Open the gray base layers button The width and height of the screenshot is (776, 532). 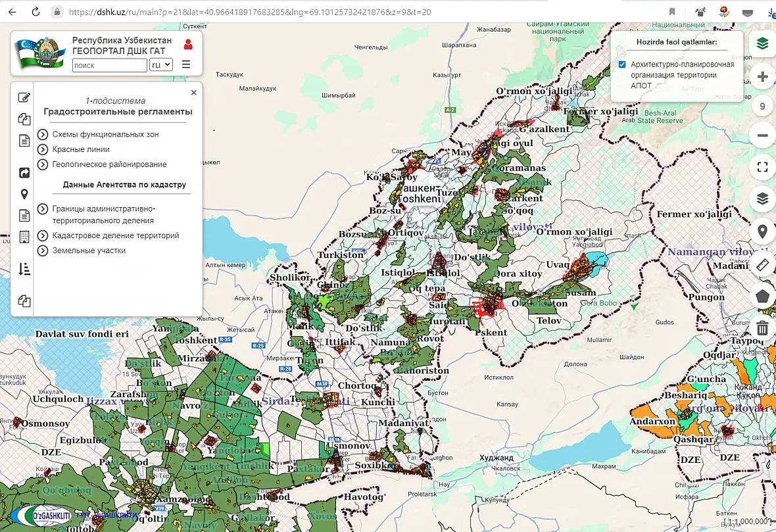pyautogui.click(x=763, y=199)
